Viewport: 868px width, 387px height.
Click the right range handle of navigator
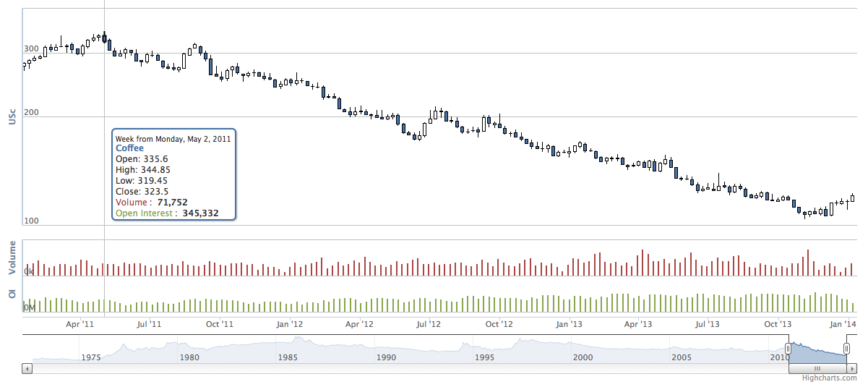coord(846,349)
